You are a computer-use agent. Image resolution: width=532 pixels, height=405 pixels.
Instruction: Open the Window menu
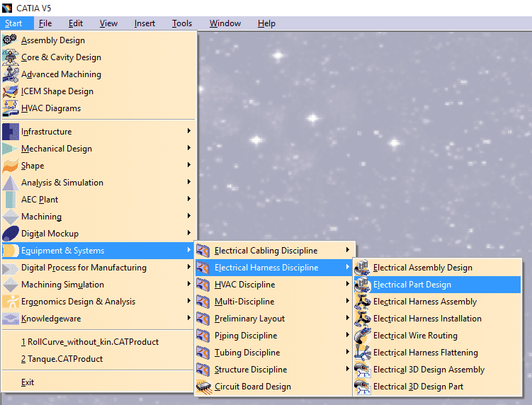[225, 23]
